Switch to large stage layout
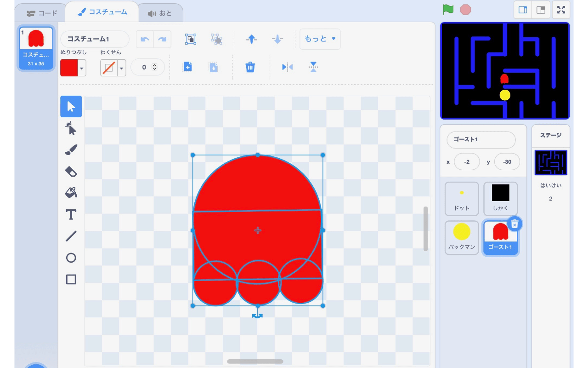Image resolution: width=588 pixels, height=368 pixels. click(x=541, y=10)
